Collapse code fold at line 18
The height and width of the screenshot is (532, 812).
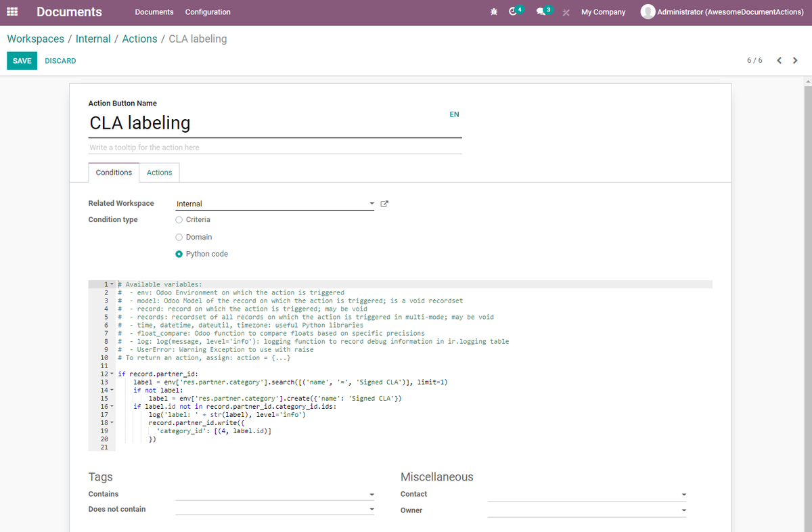click(112, 422)
